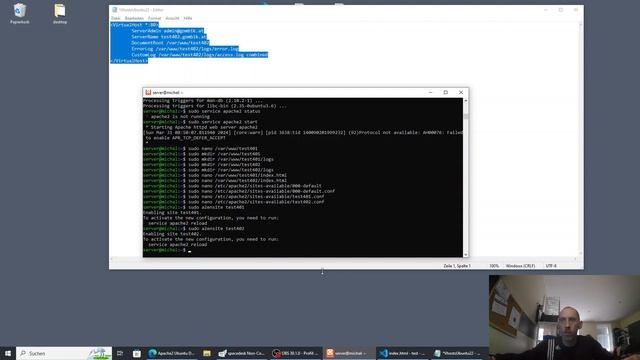This screenshot has height=360, width=640.
Task: Open the Format menu in the Editor
Action: click(x=154, y=18)
